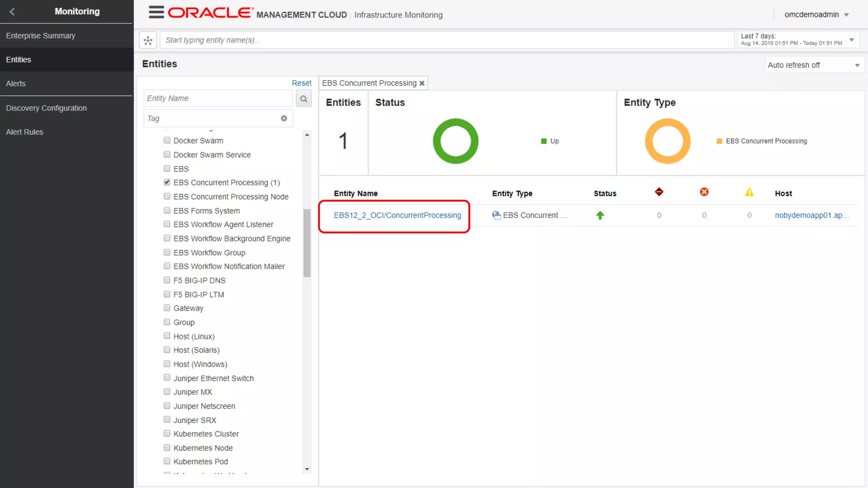Open Enterprise Summary in sidebar
The width and height of the screenshot is (868, 488).
pos(67,36)
